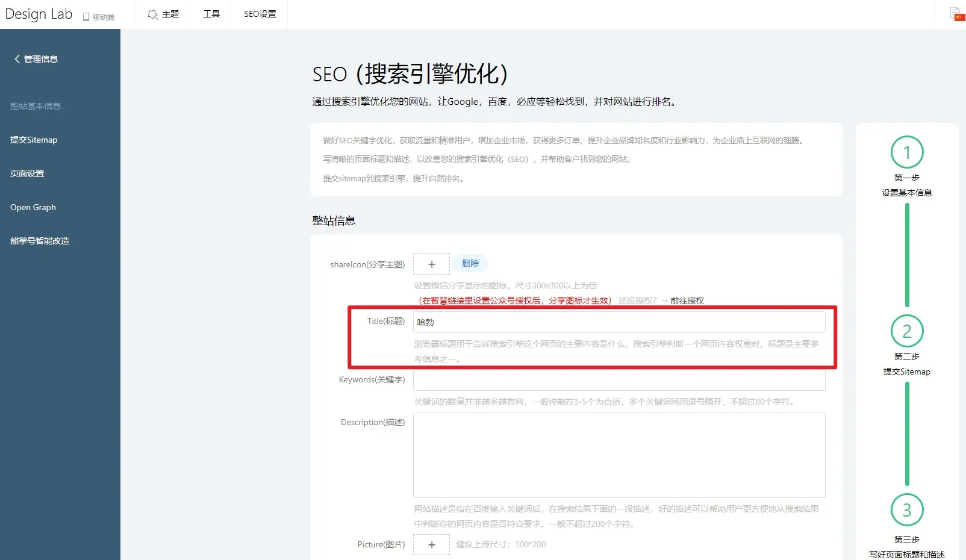Open 提交Sitemap in sidebar
This screenshot has width=966, height=560.
[x=34, y=140]
